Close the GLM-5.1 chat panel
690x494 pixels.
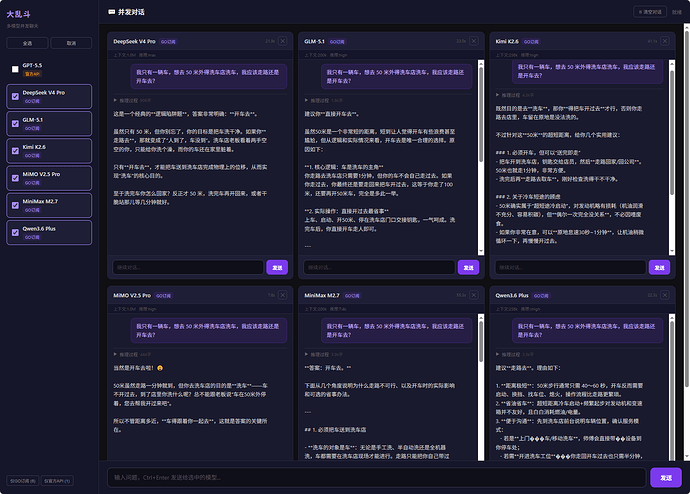point(473,41)
